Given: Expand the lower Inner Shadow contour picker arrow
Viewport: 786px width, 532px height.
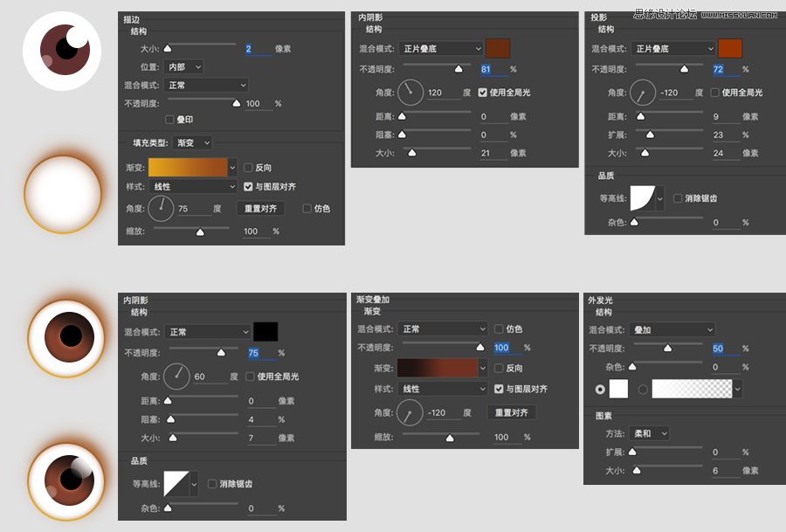Looking at the screenshot, I should [194, 484].
